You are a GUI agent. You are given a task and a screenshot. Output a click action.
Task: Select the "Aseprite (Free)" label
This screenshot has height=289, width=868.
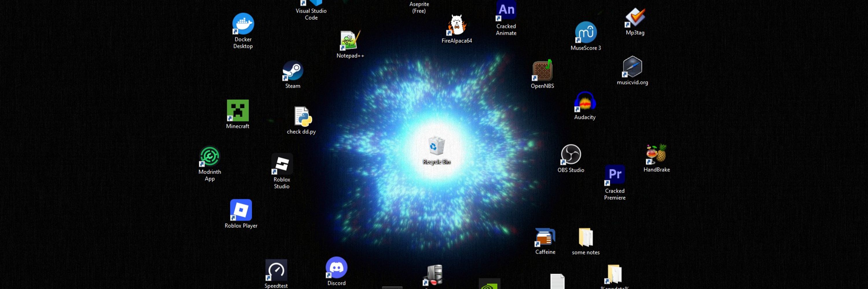(x=419, y=8)
